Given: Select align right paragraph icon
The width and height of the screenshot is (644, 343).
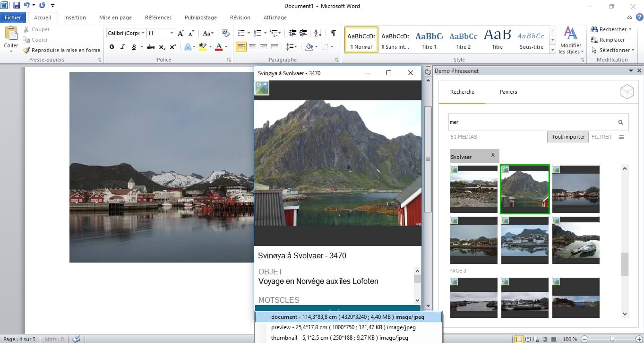Looking at the screenshot, I should pyautogui.click(x=263, y=47).
